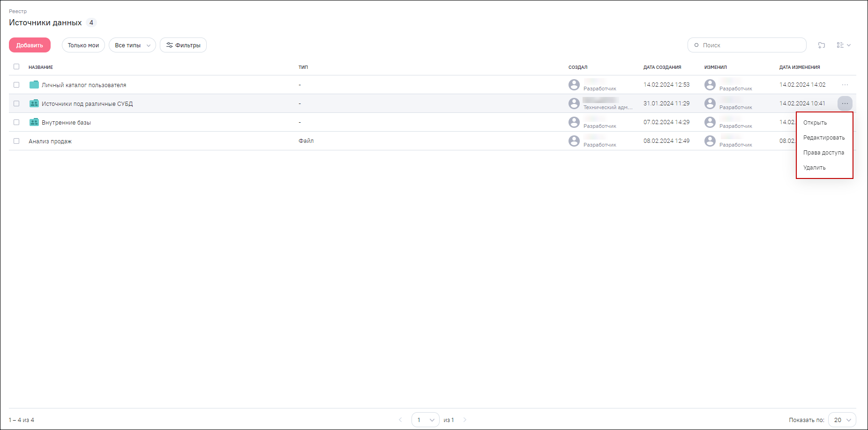Go to previous page arrow
The image size is (868, 430).
point(400,420)
